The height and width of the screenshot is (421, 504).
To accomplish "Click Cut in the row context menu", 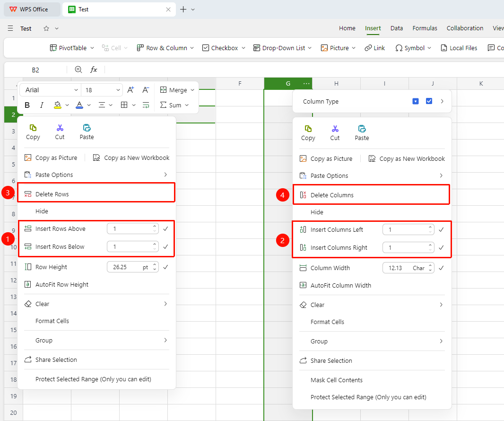I will (60, 132).
